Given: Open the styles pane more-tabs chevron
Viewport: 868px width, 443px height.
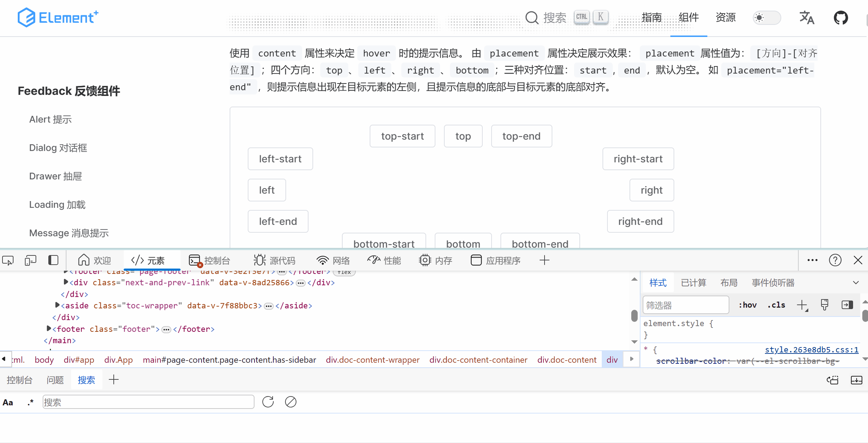Looking at the screenshot, I should [x=856, y=283].
